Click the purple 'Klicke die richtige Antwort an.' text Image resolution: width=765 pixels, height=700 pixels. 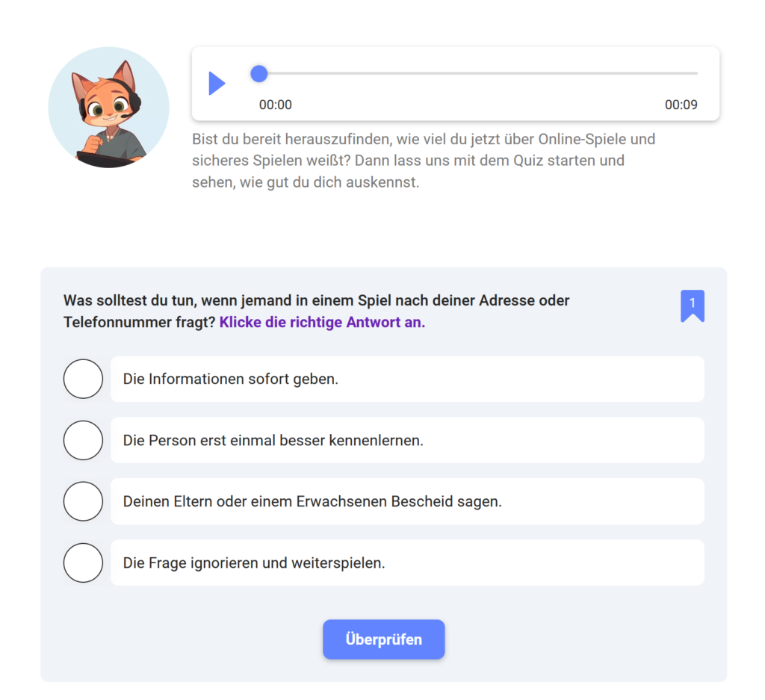point(322,323)
